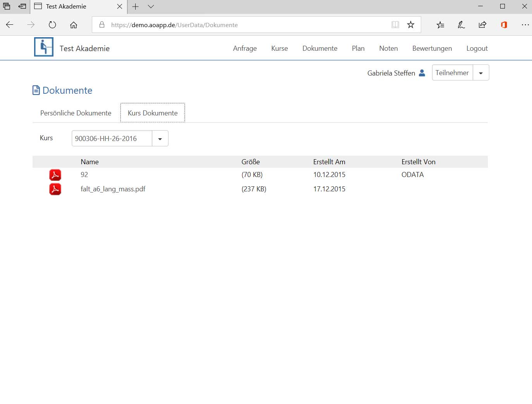The height and width of the screenshot is (404, 532).
Task: Click the Test Akademie logo icon
Action: pos(44,47)
